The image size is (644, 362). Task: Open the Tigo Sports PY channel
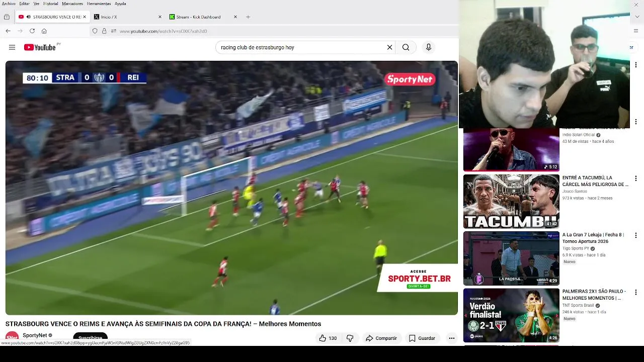[576, 248]
